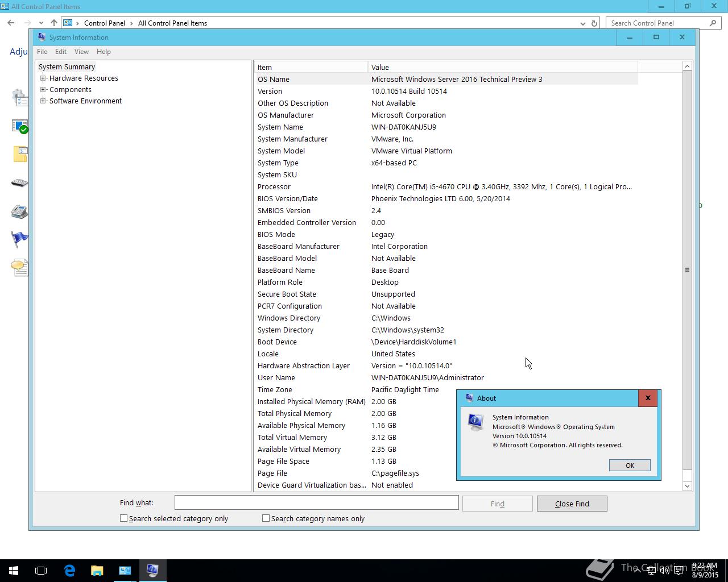Open the network icon in system tray
Screen dimensions: 728x582
(652, 571)
